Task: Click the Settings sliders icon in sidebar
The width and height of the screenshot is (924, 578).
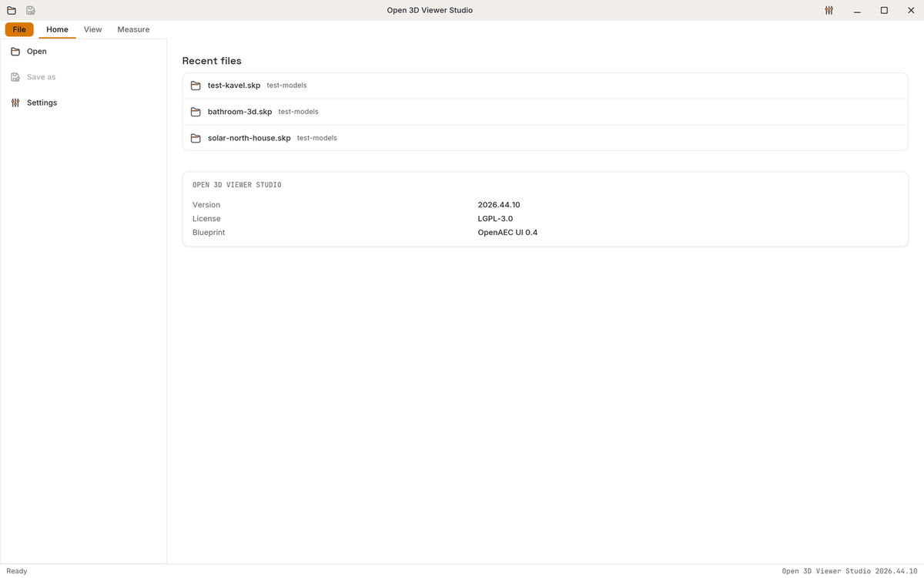Action: (15, 102)
